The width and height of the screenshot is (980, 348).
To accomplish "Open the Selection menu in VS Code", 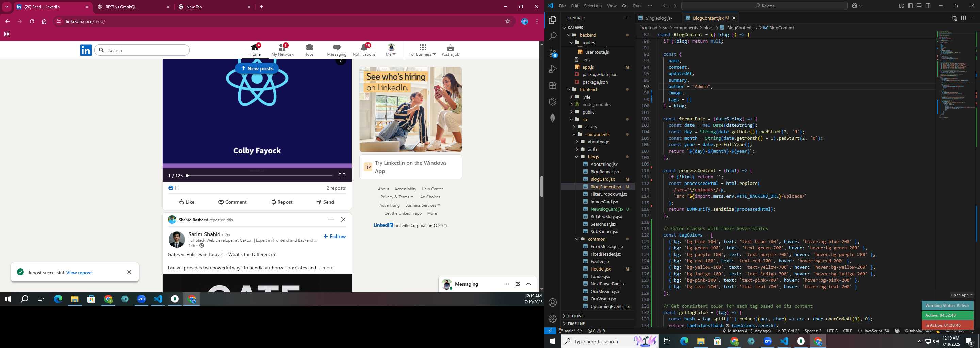I will [593, 6].
